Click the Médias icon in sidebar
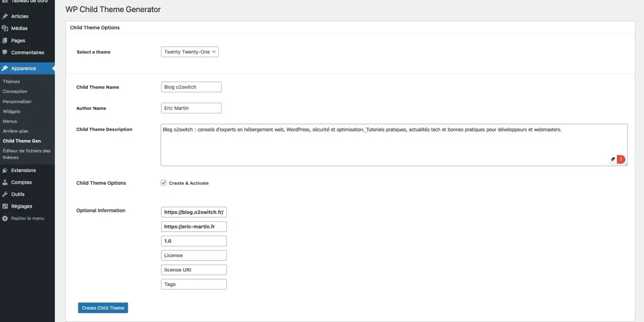 point(5,28)
